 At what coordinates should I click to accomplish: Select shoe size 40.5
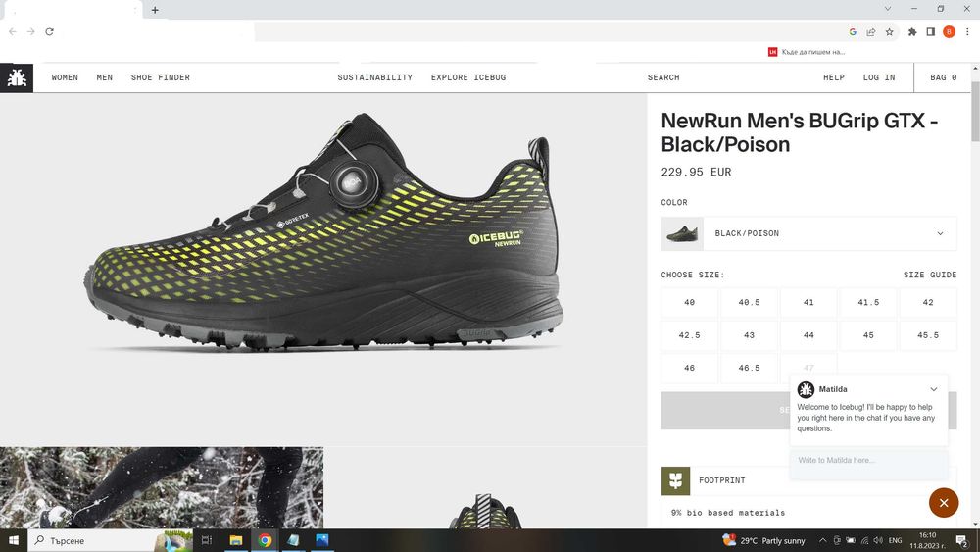coord(749,303)
